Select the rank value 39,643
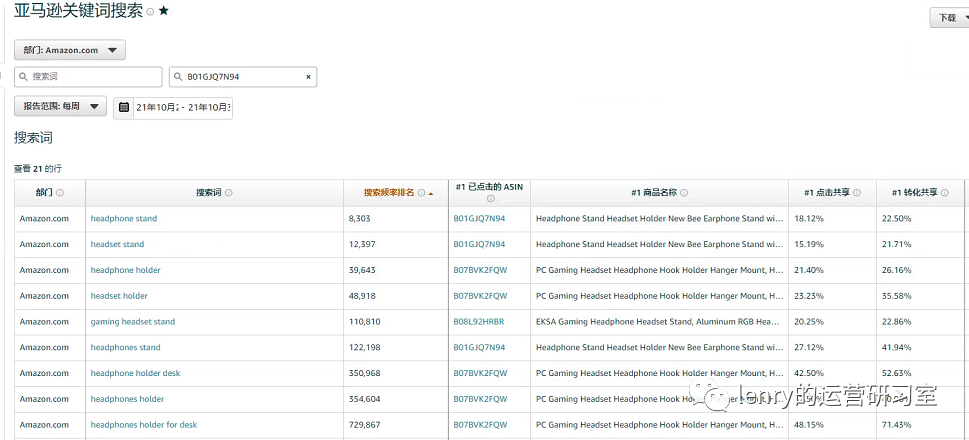Viewport: 969px width, 440px height. [x=362, y=270]
